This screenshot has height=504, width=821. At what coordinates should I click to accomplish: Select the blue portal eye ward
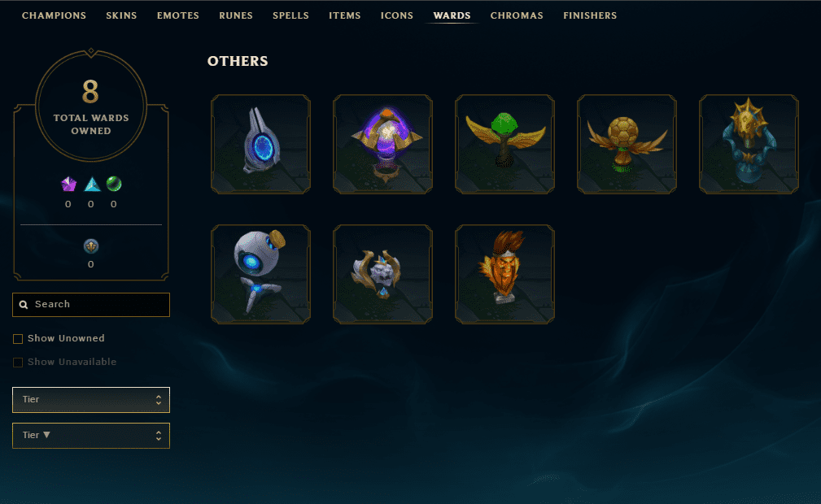[x=260, y=144]
